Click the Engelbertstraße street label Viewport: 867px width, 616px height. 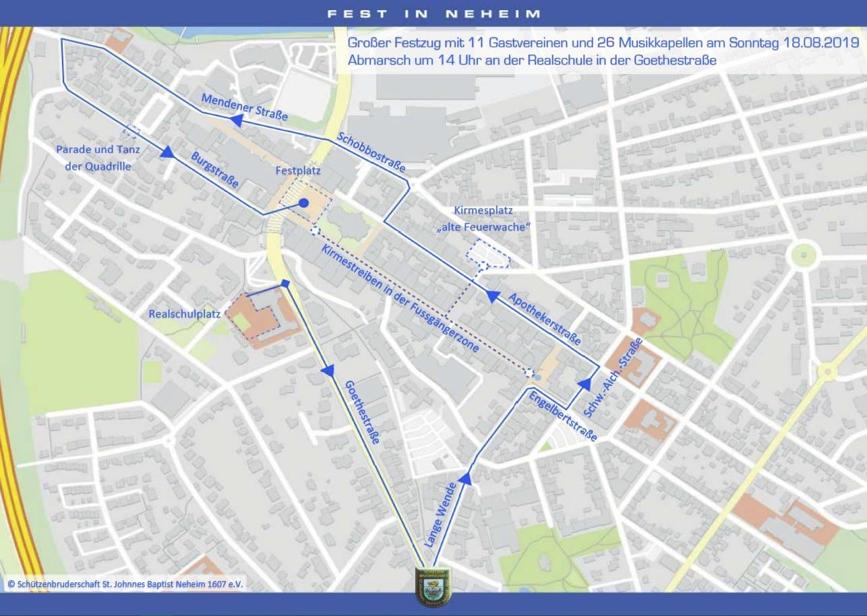562,416
